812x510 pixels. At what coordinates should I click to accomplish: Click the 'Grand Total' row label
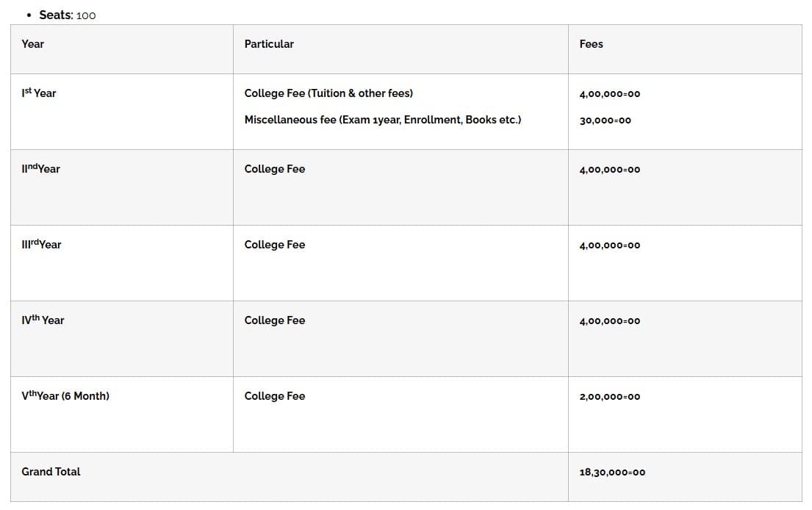(51, 472)
